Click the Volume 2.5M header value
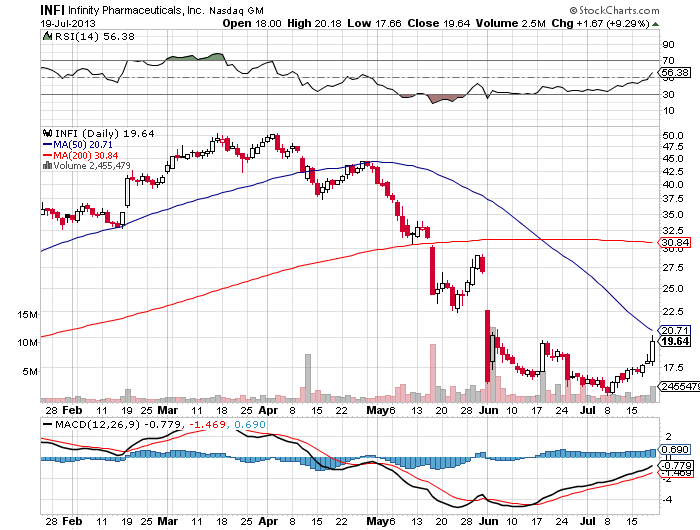The image size is (700, 530). click(x=511, y=23)
